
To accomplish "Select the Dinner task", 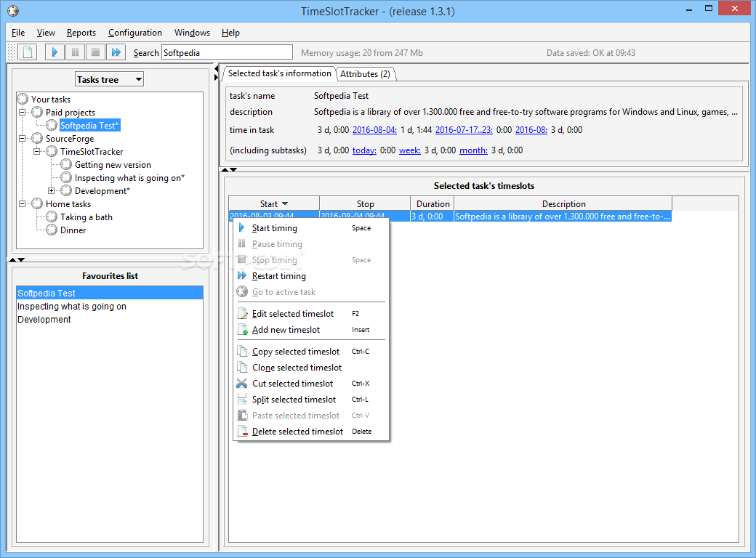I will coord(73,230).
